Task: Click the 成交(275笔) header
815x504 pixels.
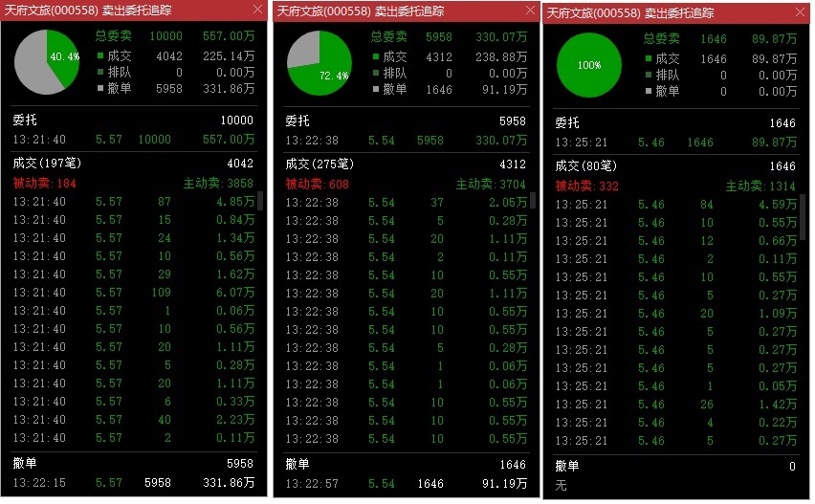Action: coord(319,164)
